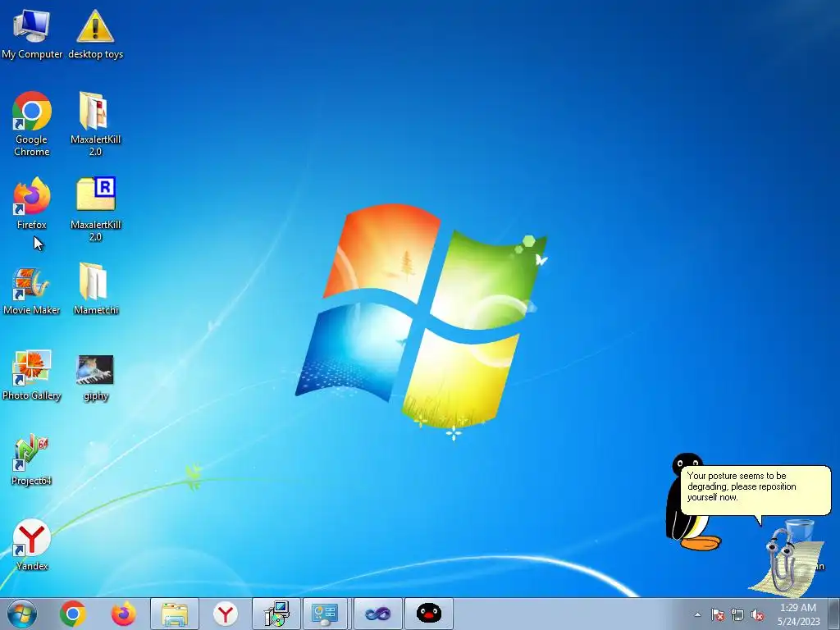Viewport: 840px width, 630px height.
Task: Open Windows Explorer from the taskbar
Action: pyautogui.click(x=174, y=614)
